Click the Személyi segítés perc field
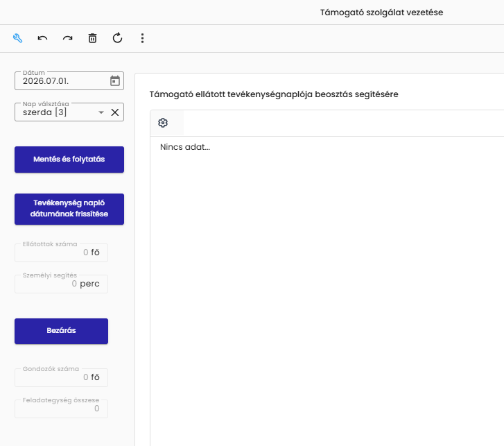504x446 pixels. click(x=62, y=284)
